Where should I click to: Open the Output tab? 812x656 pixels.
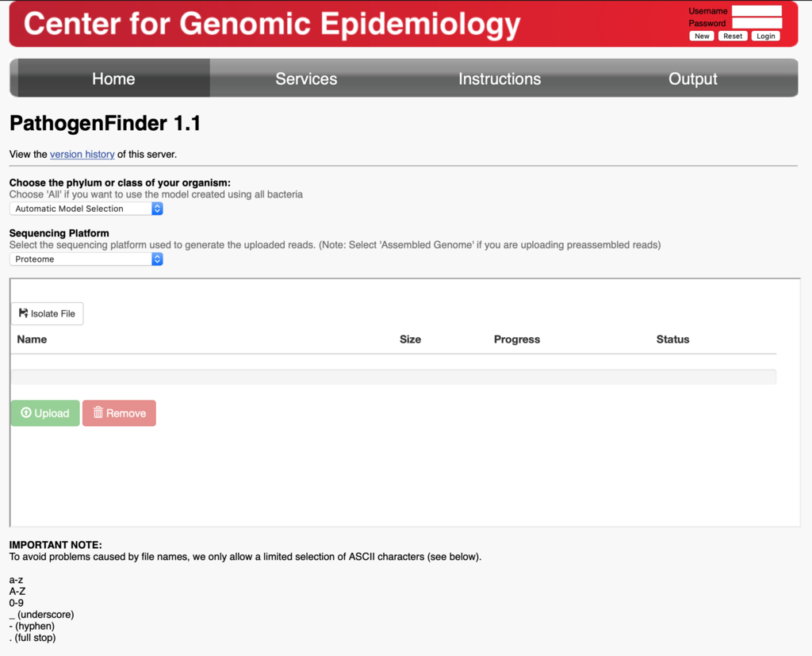(692, 79)
